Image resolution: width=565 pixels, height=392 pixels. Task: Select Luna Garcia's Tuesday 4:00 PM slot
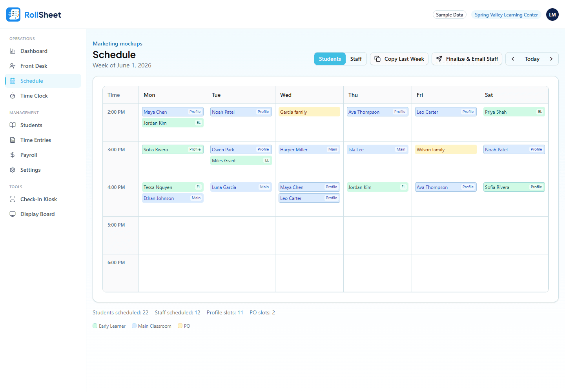click(241, 187)
